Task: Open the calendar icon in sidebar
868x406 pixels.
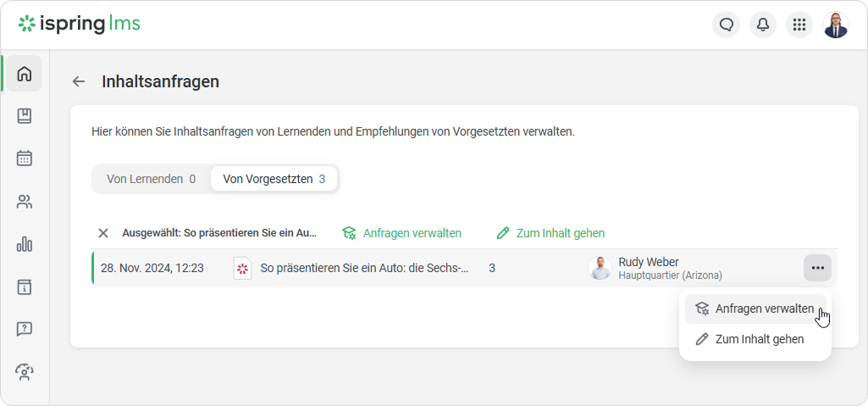Action: [24, 159]
